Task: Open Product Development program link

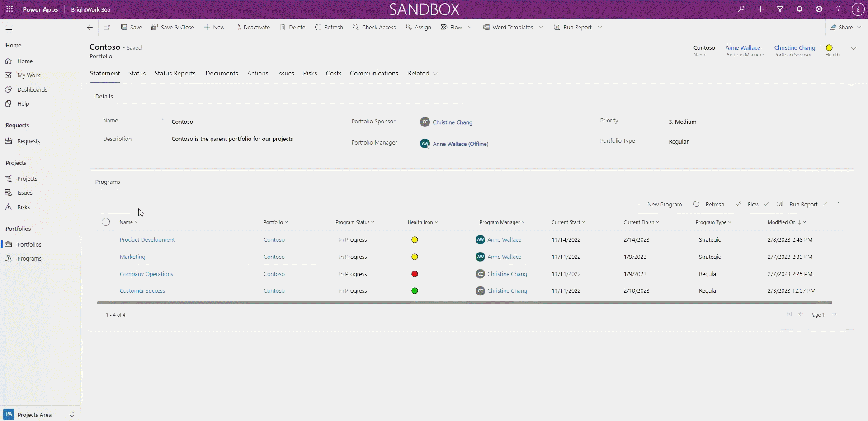Action: click(x=147, y=240)
